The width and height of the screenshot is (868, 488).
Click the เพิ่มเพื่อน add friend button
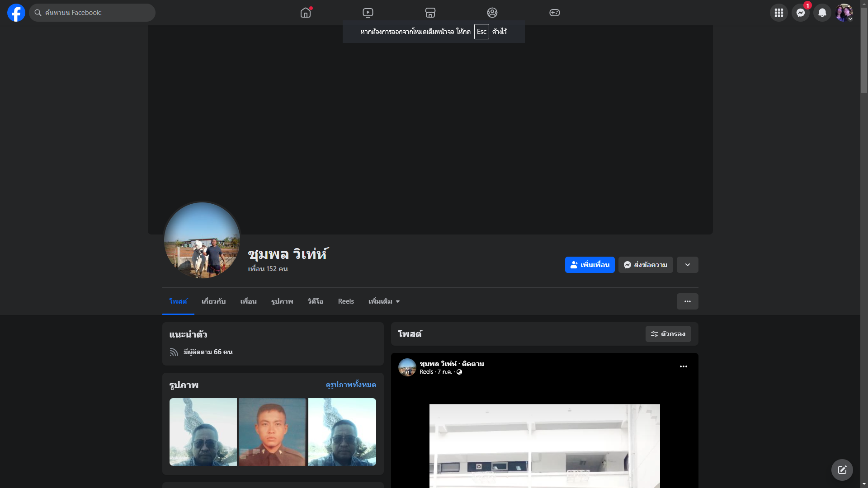(x=590, y=265)
